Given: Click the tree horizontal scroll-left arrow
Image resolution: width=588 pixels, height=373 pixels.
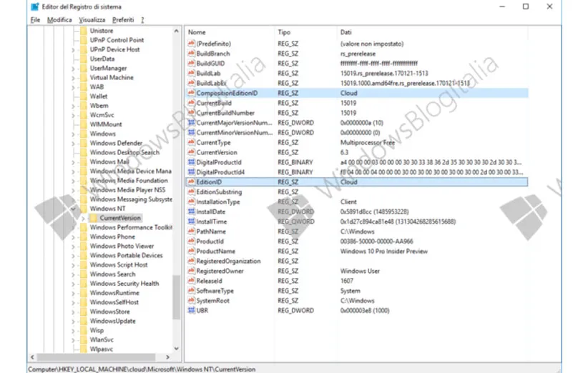Looking at the screenshot, I should click(33, 357).
